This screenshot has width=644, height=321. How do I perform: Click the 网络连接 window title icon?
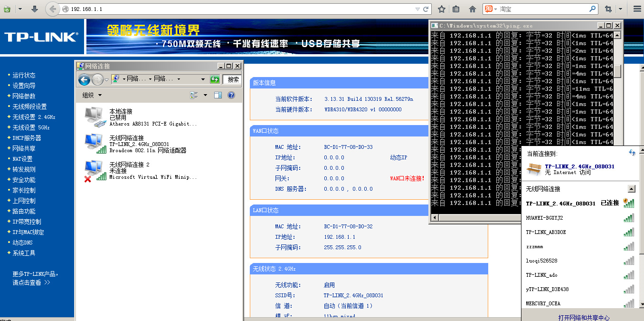[81, 66]
